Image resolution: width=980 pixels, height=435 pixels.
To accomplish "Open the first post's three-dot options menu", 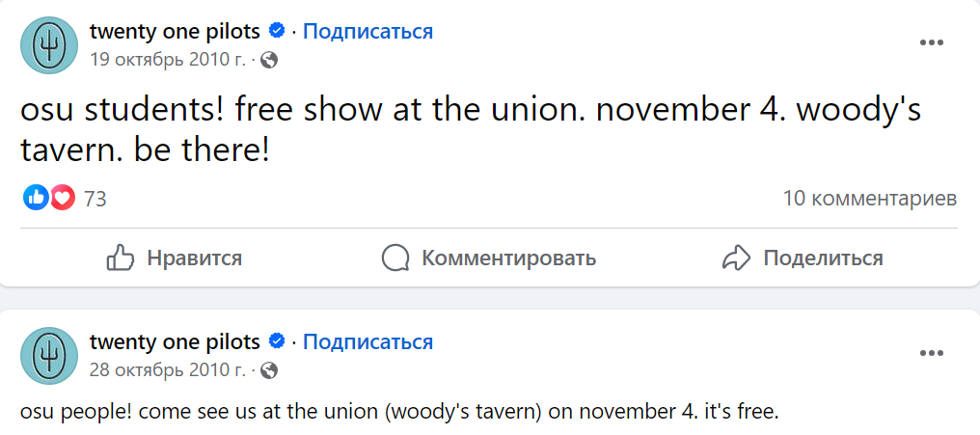I will [x=931, y=43].
